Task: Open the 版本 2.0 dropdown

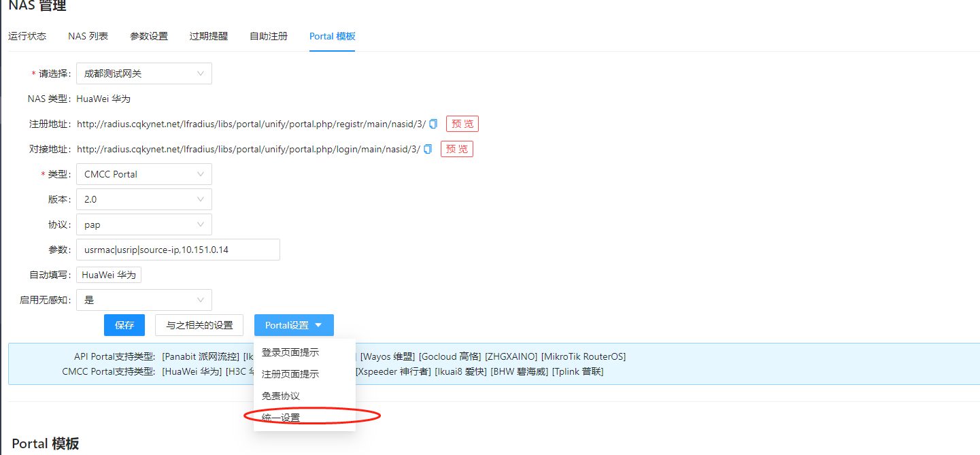Action: 143,199
